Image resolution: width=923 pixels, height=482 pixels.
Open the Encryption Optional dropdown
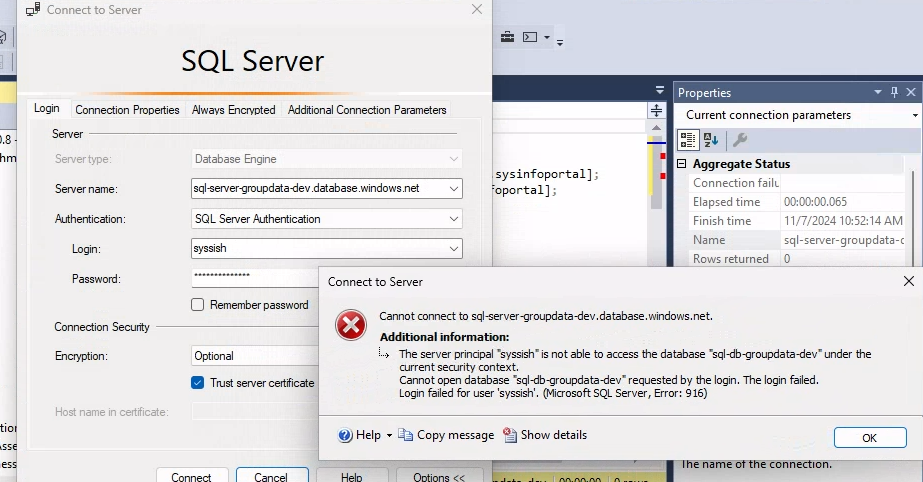tap(255, 356)
